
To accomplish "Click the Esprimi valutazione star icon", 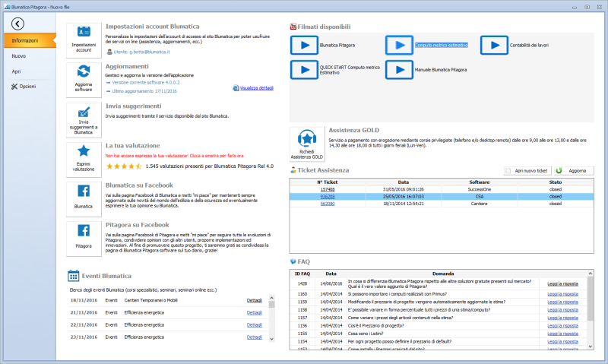I will coord(84,160).
